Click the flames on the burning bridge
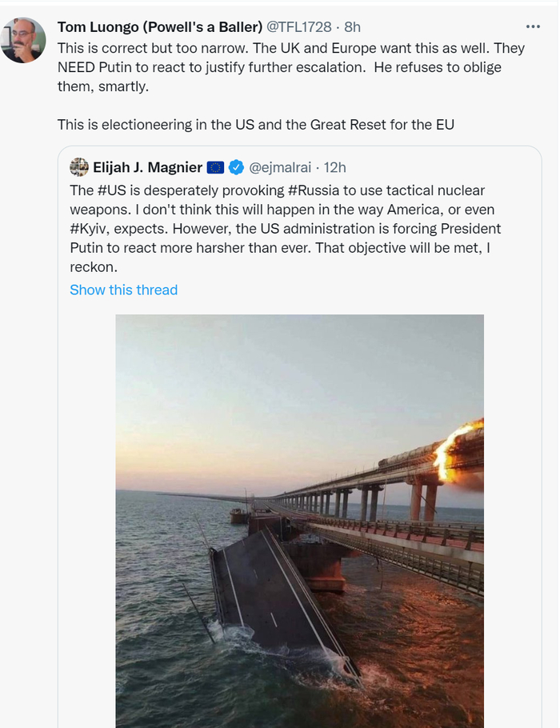This screenshot has width=560, height=728. click(x=457, y=449)
